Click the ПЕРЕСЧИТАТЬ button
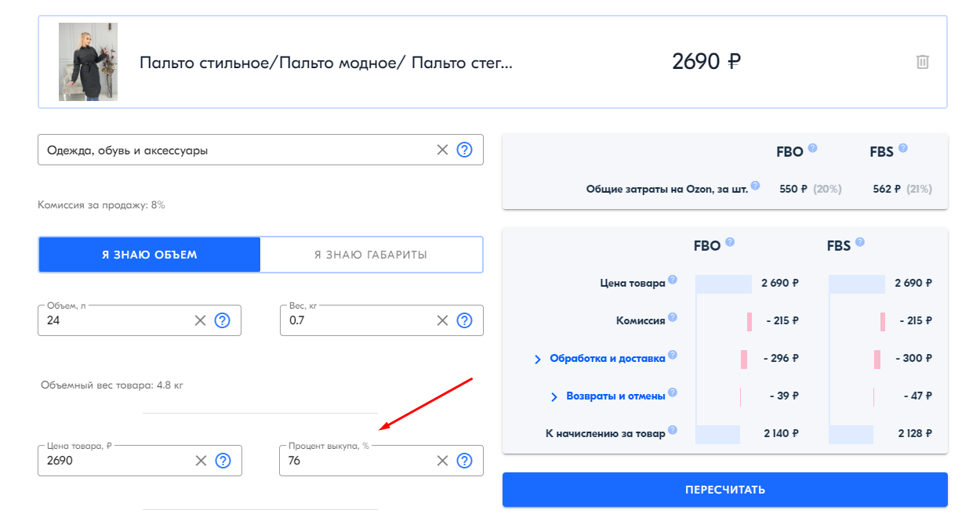The width and height of the screenshot is (980, 517). (725, 490)
